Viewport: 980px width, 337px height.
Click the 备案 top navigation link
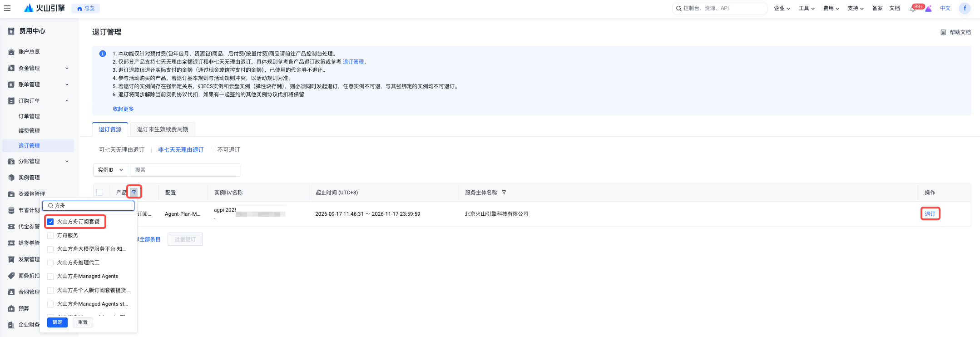pos(877,8)
